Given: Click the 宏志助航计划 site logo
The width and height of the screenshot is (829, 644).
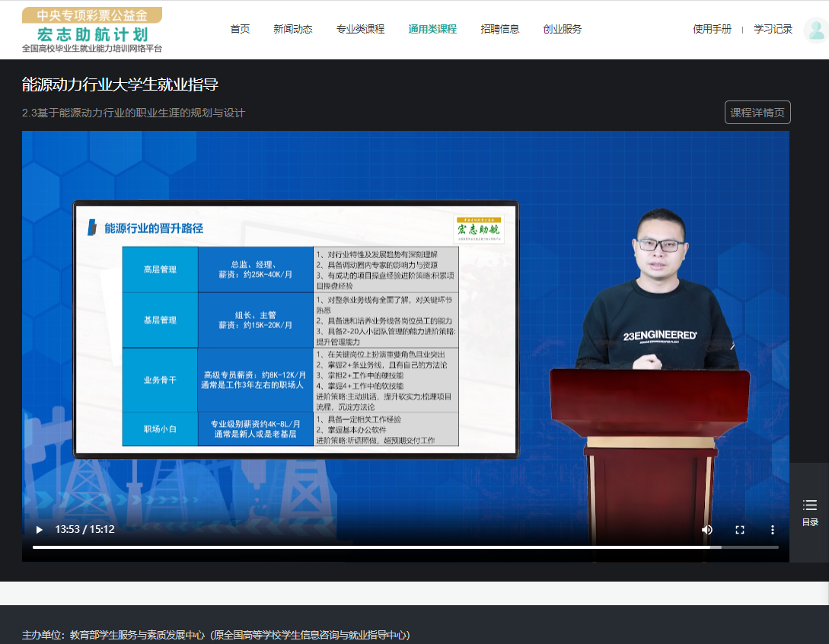Looking at the screenshot, I should 92,30.
